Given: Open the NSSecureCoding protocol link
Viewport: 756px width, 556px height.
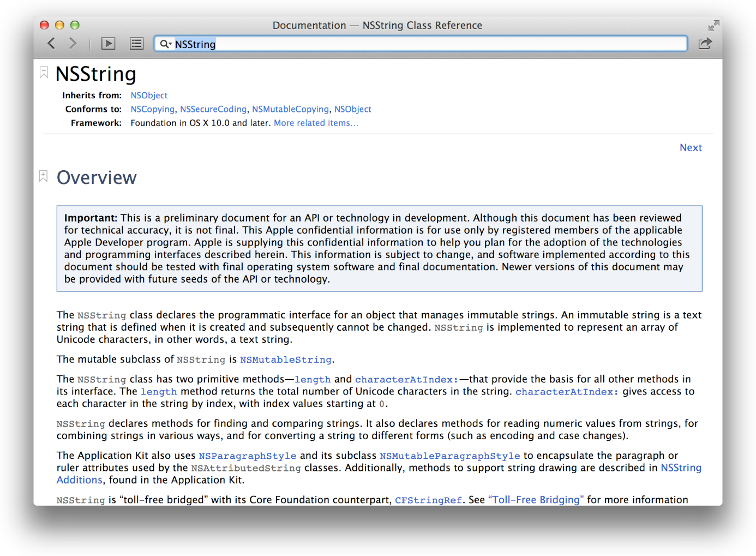Looking at the screenshot, I should (213, 109).
